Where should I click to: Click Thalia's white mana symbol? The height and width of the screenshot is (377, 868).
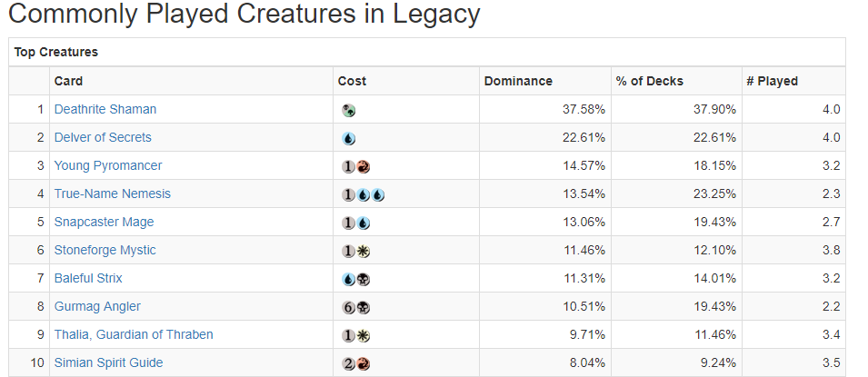tap(364, 335)
